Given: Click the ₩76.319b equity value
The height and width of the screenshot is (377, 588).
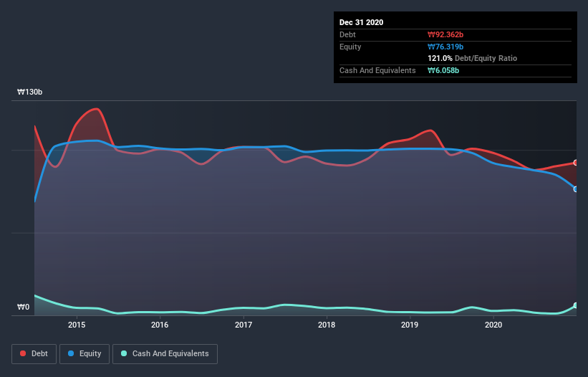Looking at the screenshot, I should coord(445,47).
